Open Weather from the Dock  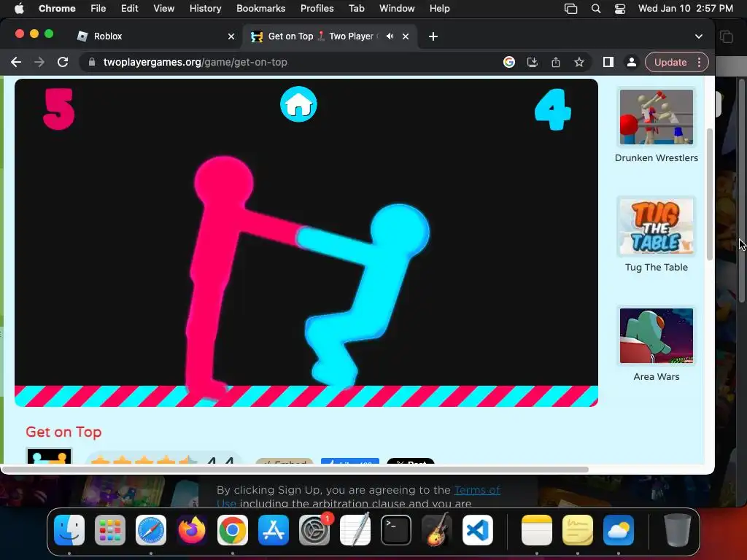coord(619,530)
